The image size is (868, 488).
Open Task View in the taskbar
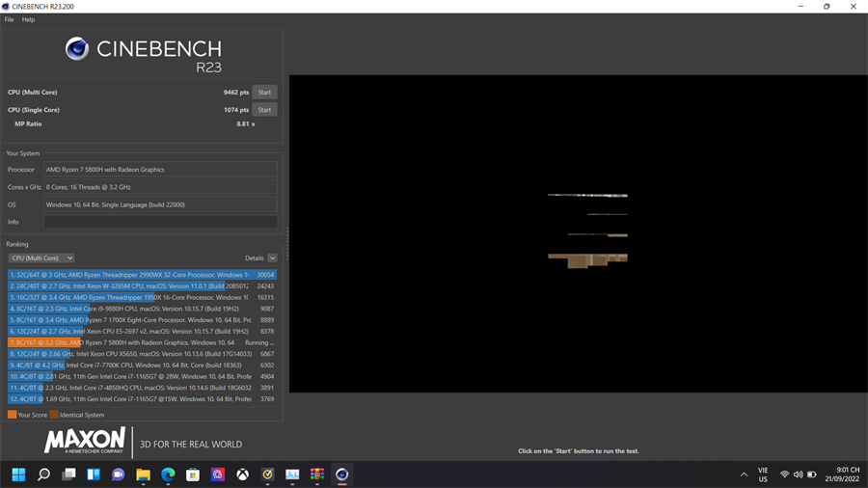pos(68,474)
